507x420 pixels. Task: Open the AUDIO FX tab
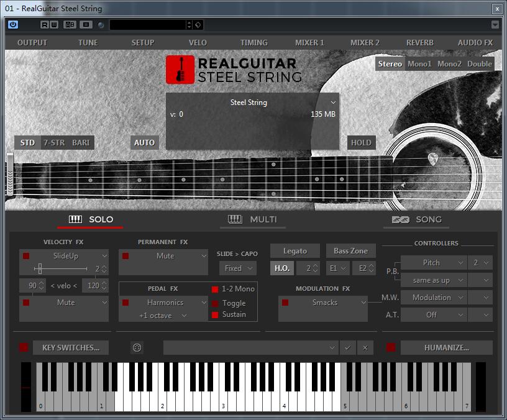click(x=475, y=43)
